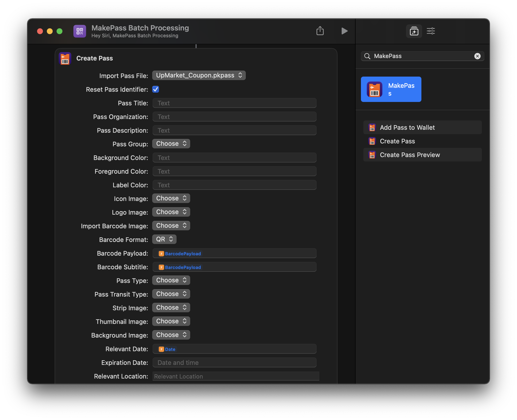Screen dimensions: 517x420
Task: Choose the Create Pass action in list
Action: click(x=422, y=141)
